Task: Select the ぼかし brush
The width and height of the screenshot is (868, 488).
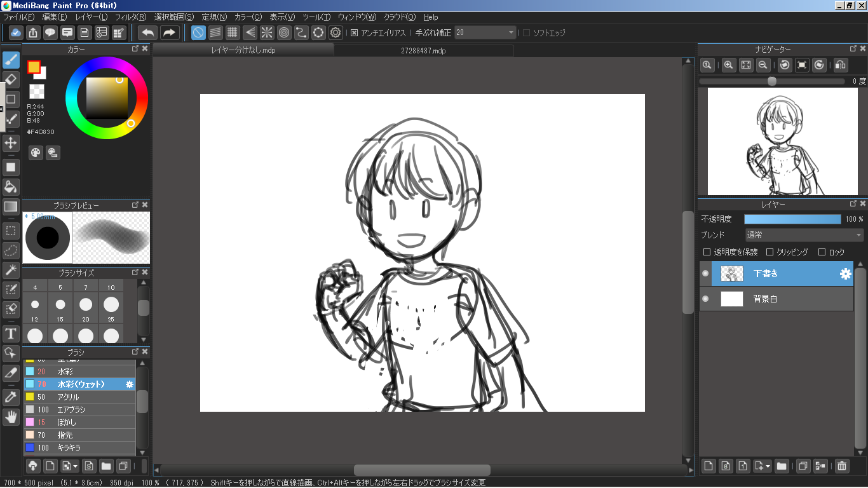Action: [79, 423]
